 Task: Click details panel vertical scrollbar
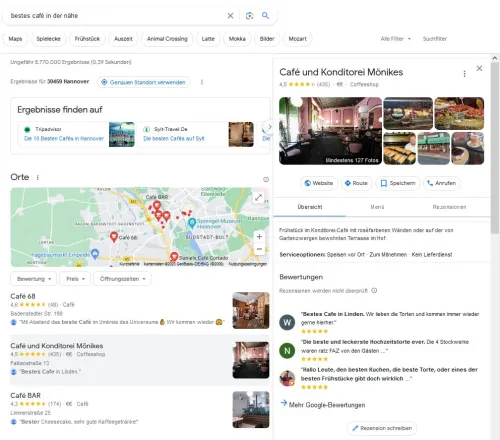495,147
